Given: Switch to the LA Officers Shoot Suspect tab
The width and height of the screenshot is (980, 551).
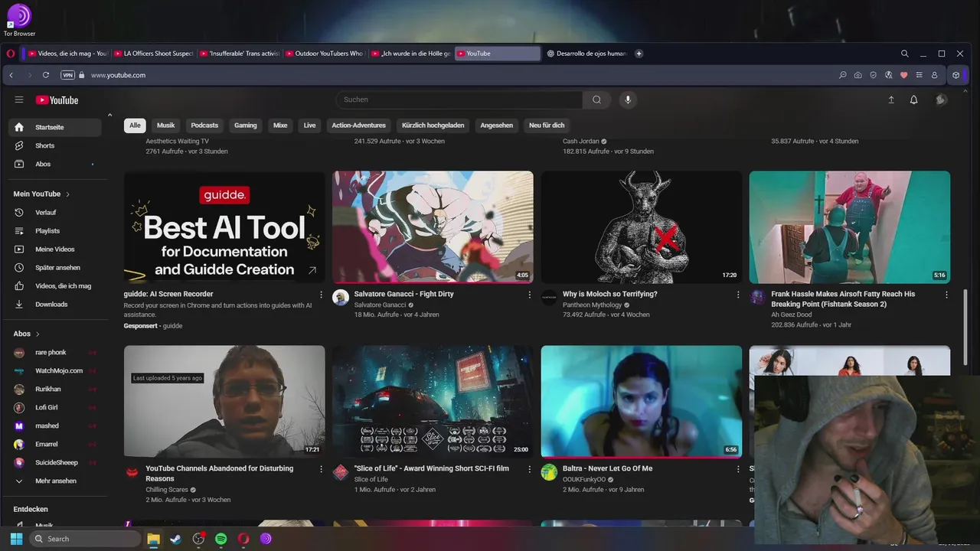Looking at the screenshot, I should (153, 54).
